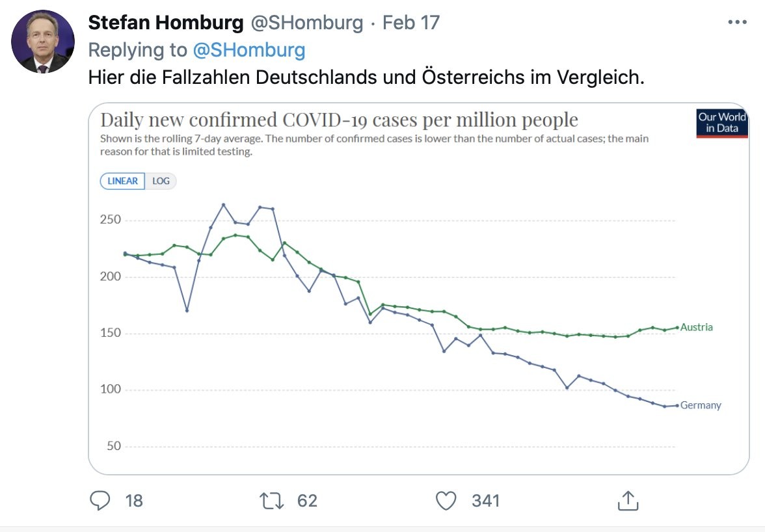Viewport: 765px width, 532px height.
Task: Click the Our World in Data logo
Action: (721, 123)
